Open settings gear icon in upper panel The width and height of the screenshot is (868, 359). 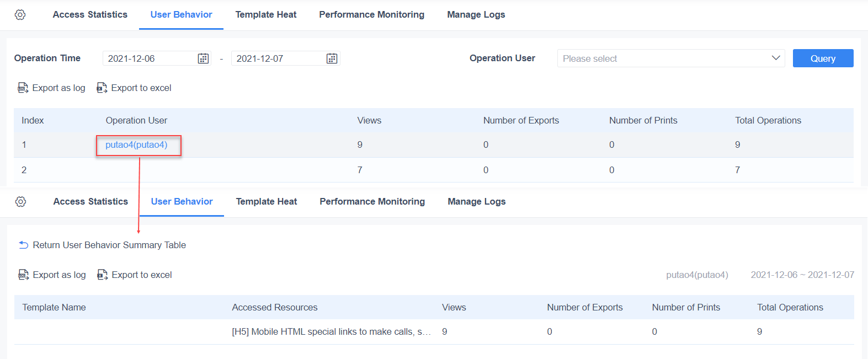[20, 15]
